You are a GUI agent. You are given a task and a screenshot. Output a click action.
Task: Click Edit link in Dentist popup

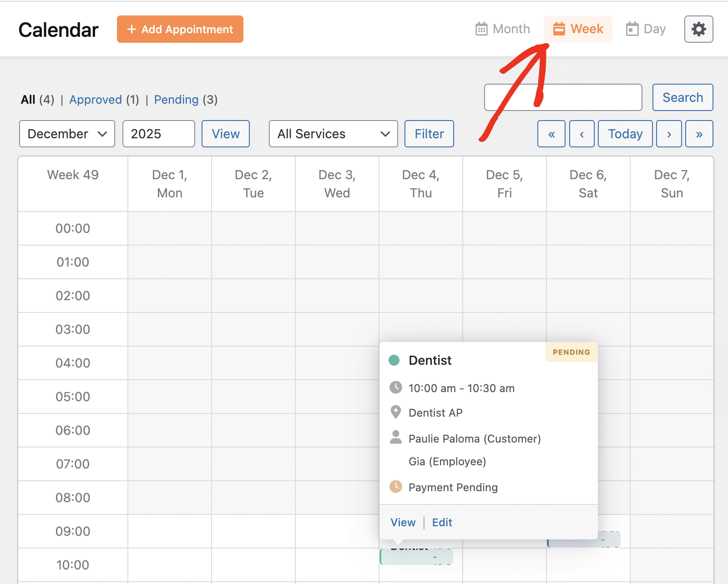click(x=442, y=522)
